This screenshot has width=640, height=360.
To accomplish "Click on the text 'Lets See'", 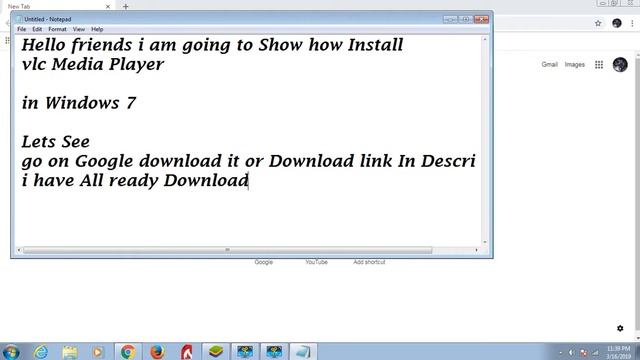I will pos(56,142).
